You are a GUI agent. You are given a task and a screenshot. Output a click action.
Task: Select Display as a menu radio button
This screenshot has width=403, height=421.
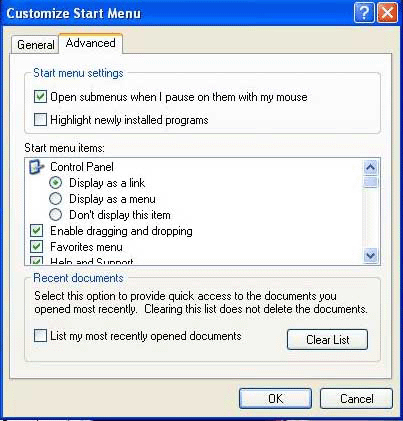click(55, 199)
